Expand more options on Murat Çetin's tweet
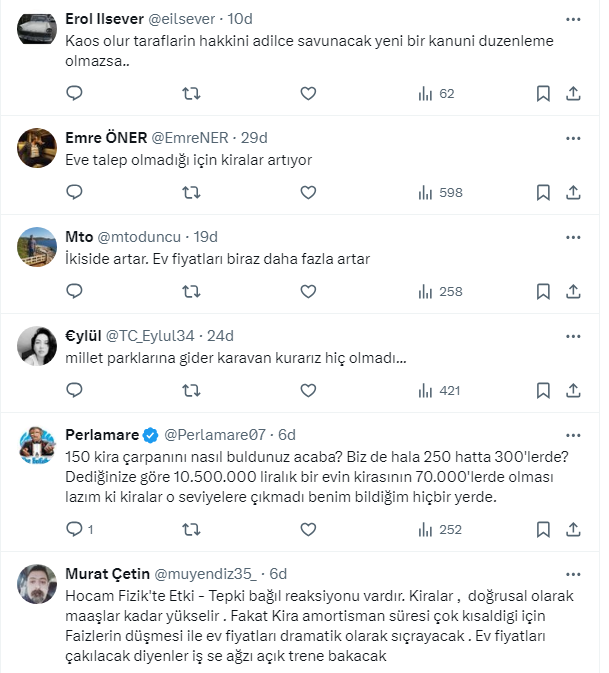609x673 pixels. (573, 573)
